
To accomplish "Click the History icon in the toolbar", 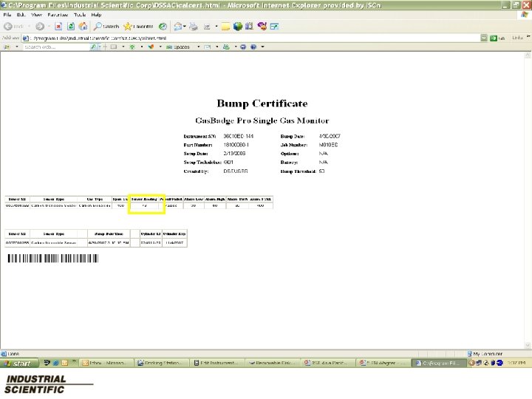I will point(163,26).
